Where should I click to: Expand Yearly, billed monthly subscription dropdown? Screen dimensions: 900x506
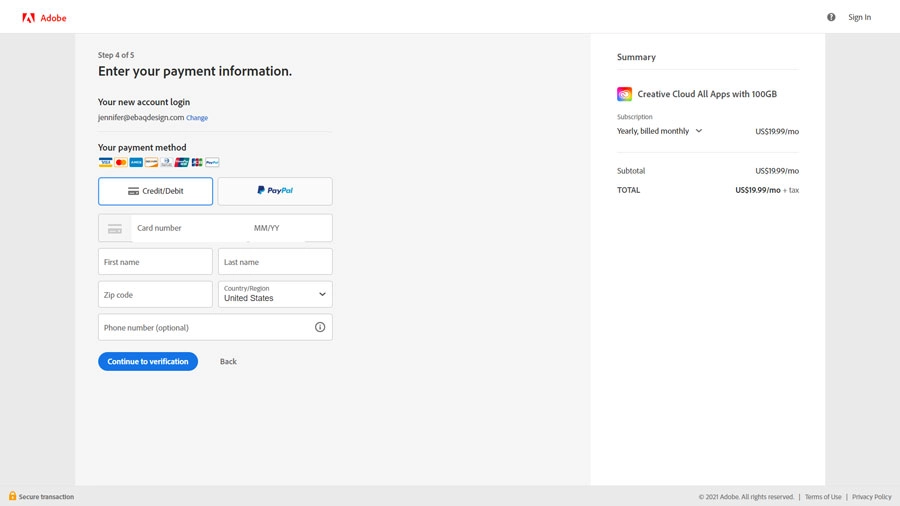pos(660,131)
